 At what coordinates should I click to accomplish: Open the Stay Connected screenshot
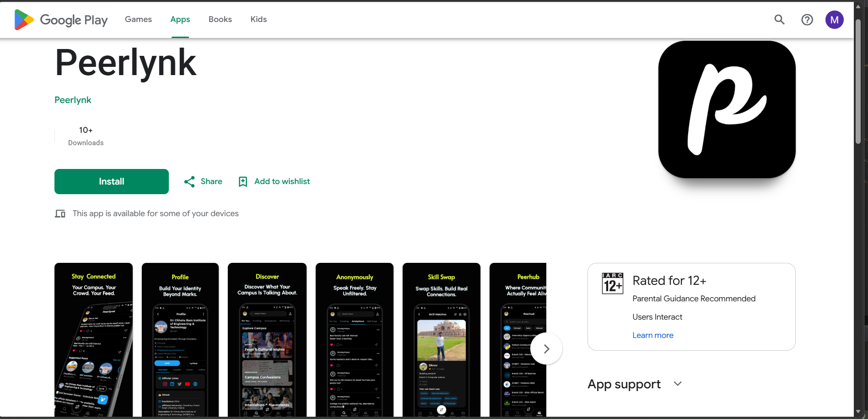(x=93, y=340)
